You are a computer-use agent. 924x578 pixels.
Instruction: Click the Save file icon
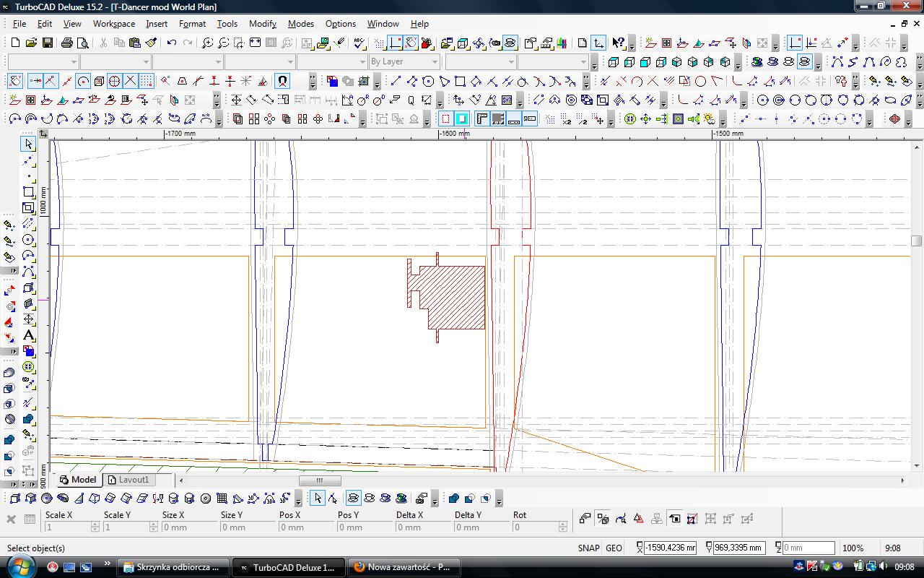tap(47, 43)
